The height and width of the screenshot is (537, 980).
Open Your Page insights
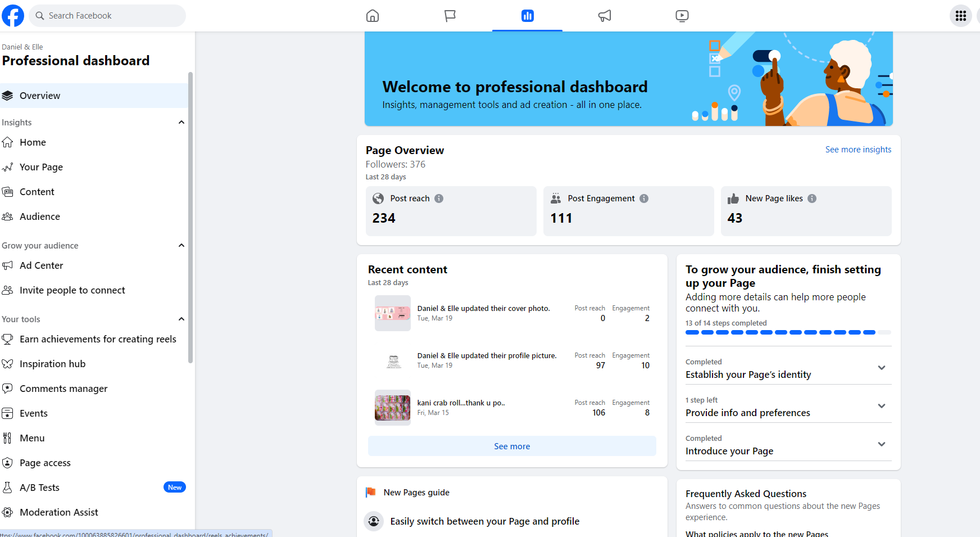point(94,167)
